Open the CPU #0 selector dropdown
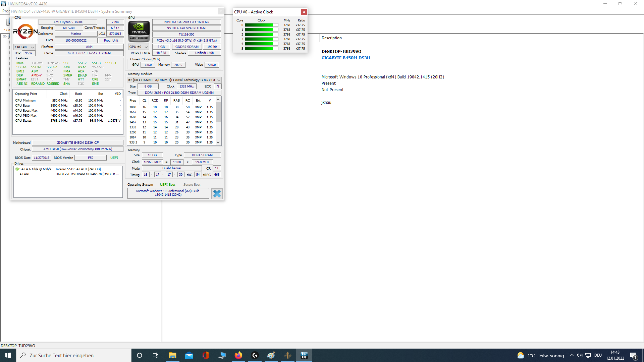This screenshot has width=644, height=362. (x=24, y=47)
